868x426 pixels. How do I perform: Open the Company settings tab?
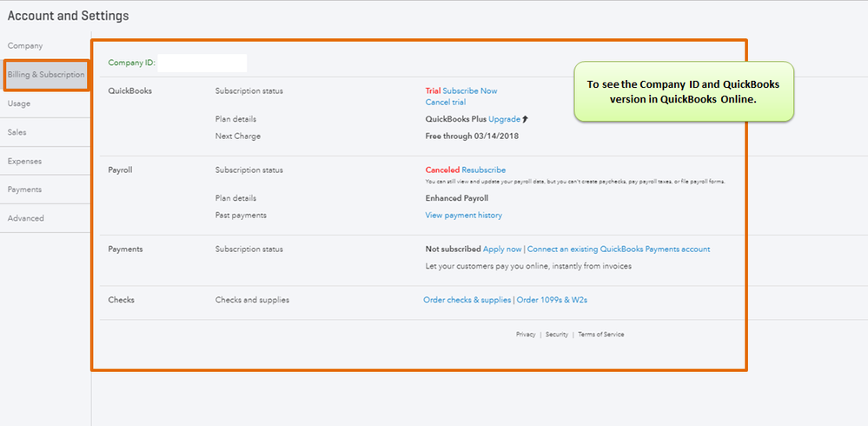coord(25,46)
